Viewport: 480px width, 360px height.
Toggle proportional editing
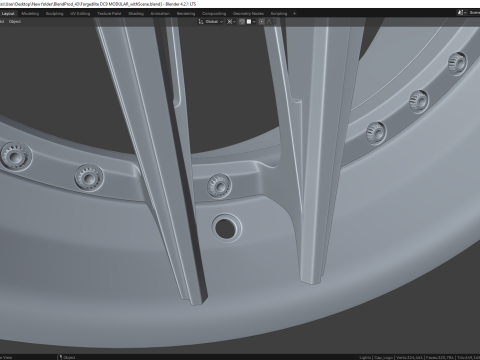click(262, 22)
